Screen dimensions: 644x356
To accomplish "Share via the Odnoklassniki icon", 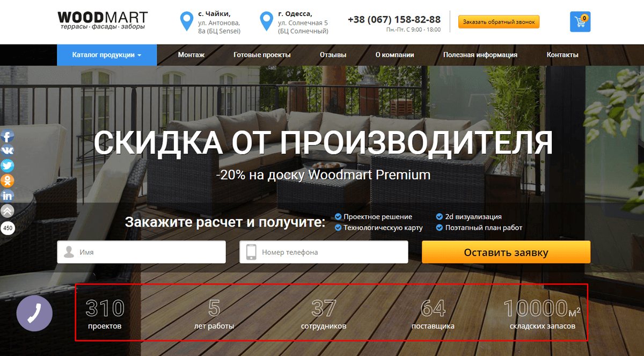I will click(8, 181).
